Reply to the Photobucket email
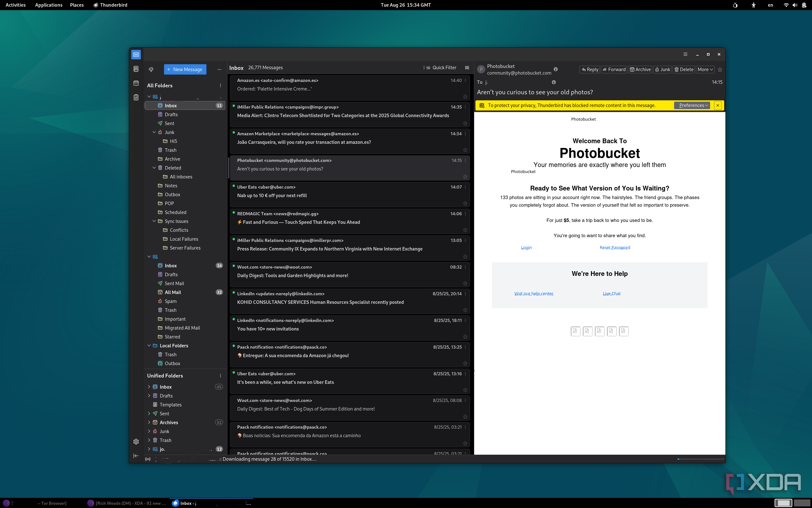This screenshot has width=812, height=508. click(590, 70)
